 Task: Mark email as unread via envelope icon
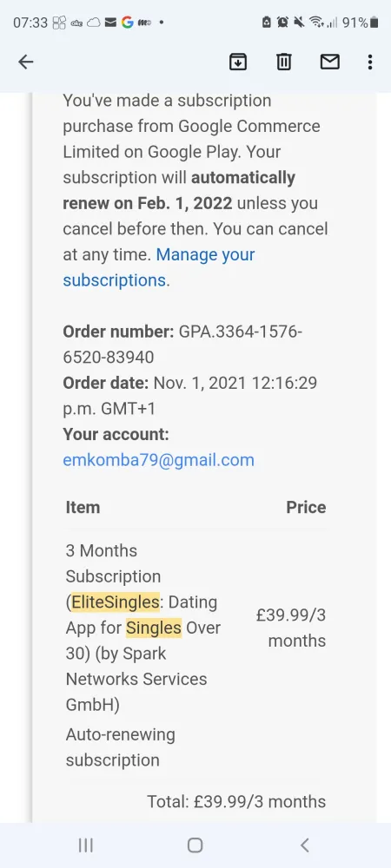coord(329,62)
